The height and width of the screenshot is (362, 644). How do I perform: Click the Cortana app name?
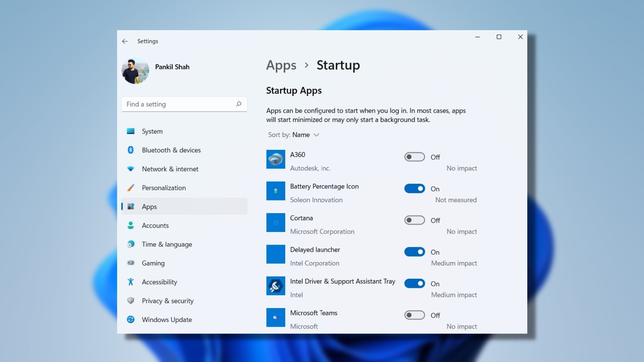pos(301,218)
